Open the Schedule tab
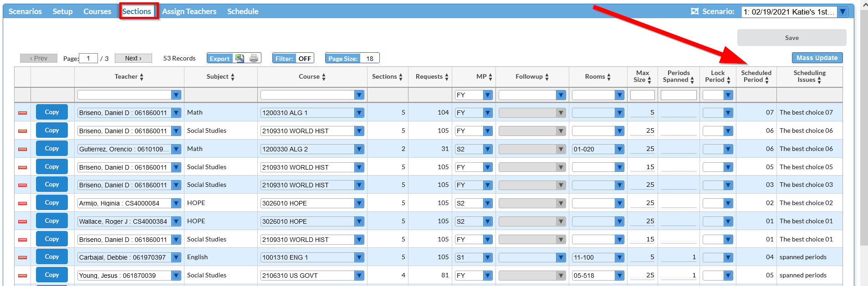The width and height of the screenshot is (868, 286). [243, 11]
